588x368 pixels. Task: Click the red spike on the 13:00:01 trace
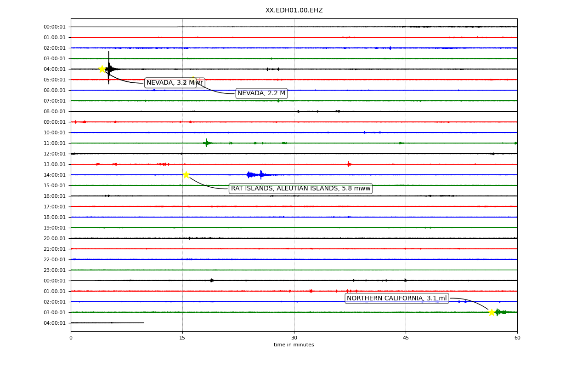point(349,164)
